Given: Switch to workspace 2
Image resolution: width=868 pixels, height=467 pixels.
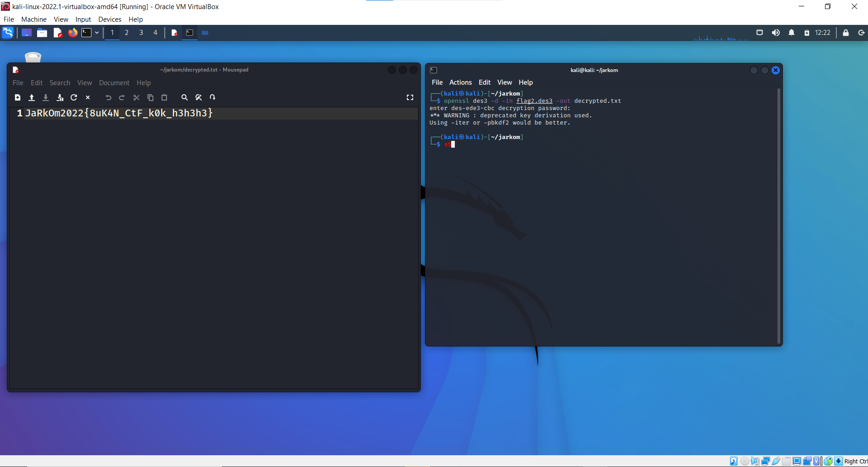Looking at the screenshot, I should 127,33.
